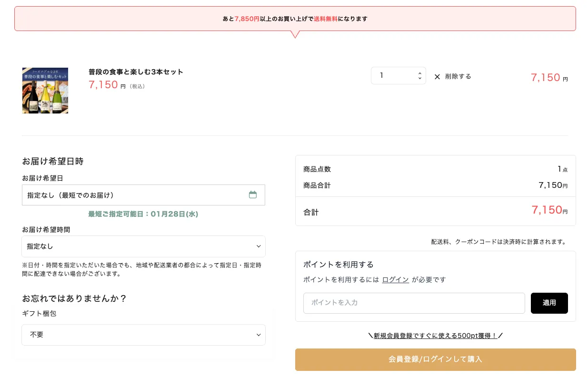Click 会員登録/ログインして購入 button

tap(435, 359)
